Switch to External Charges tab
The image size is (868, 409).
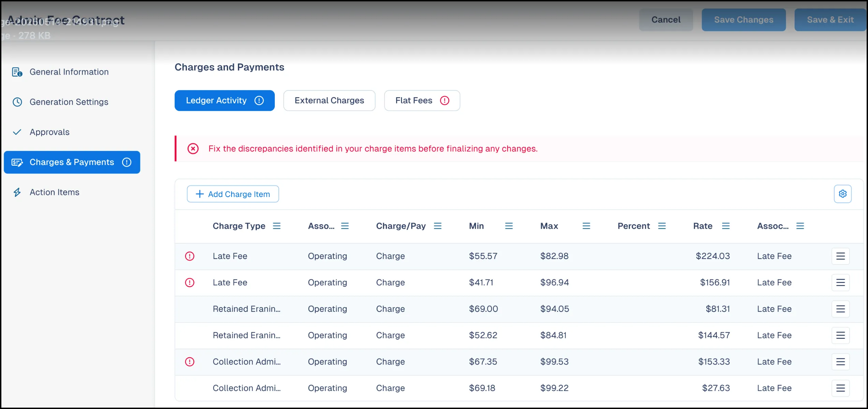pyautogui.click(x=329, y=101)
